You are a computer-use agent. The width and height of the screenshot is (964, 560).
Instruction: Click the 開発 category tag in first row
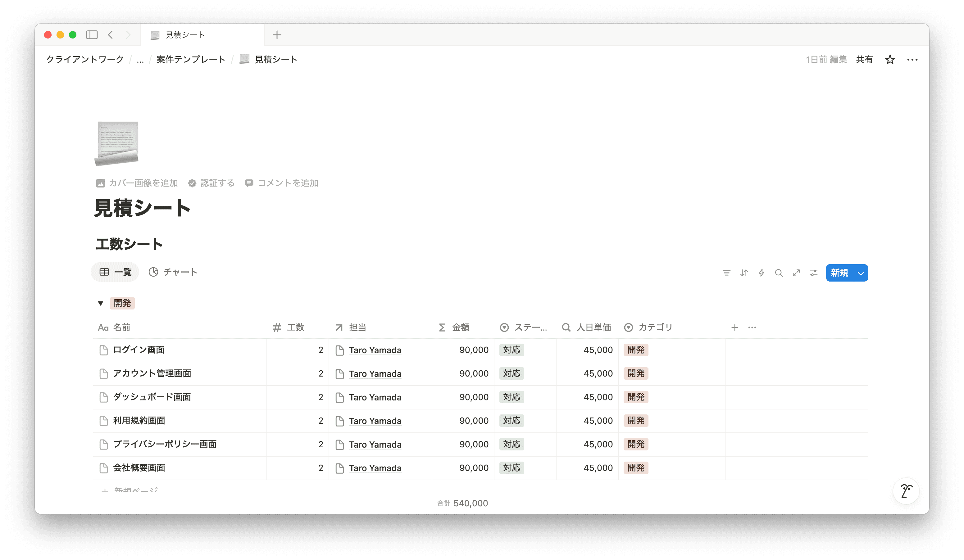(x=636, y=350)
